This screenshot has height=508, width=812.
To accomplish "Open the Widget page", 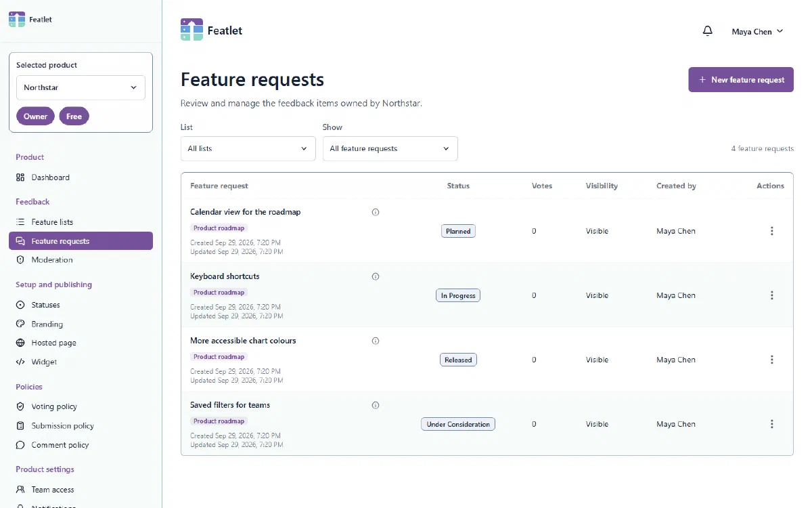I will (x=81, y=362).
